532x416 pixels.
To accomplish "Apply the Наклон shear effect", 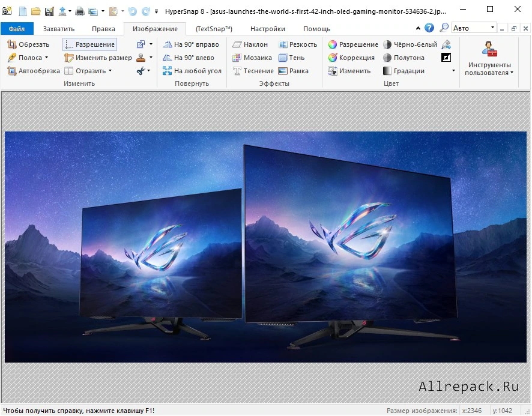I will 250,44.
